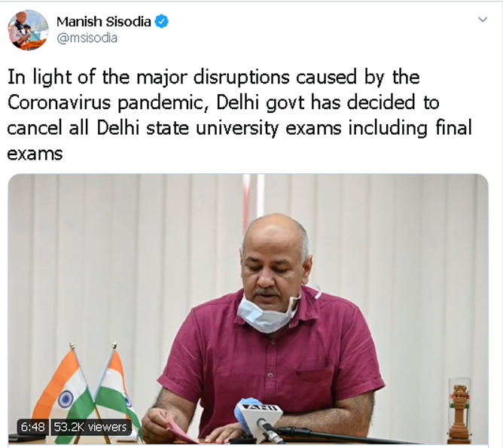
Task: Play the embedded press conference video
Action: click(x=248, y=309)
